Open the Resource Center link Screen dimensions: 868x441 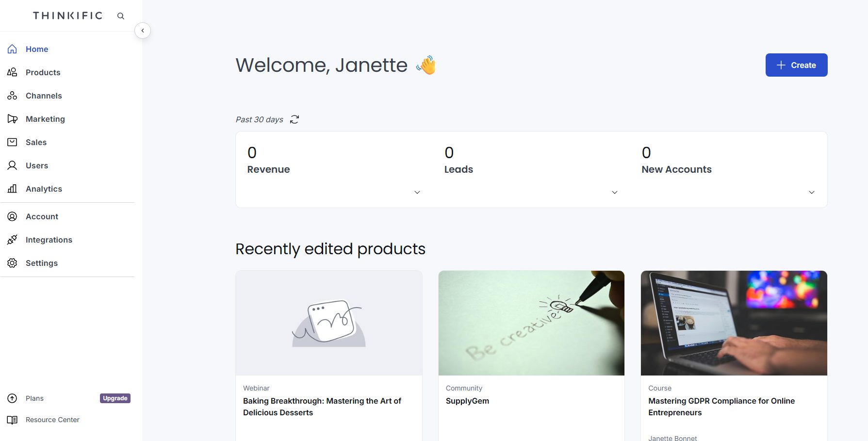pyautogui.click(x=52, y=420)
